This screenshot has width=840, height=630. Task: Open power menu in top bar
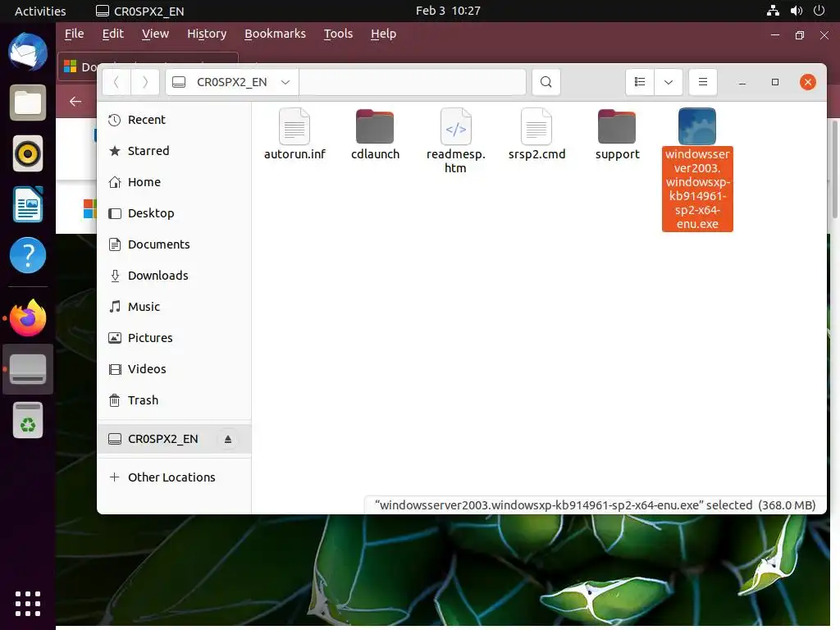(x=819, y=11)
